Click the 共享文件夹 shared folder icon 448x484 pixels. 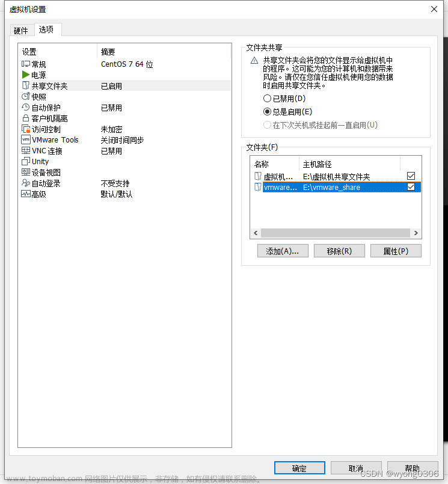tap(26, 85)
